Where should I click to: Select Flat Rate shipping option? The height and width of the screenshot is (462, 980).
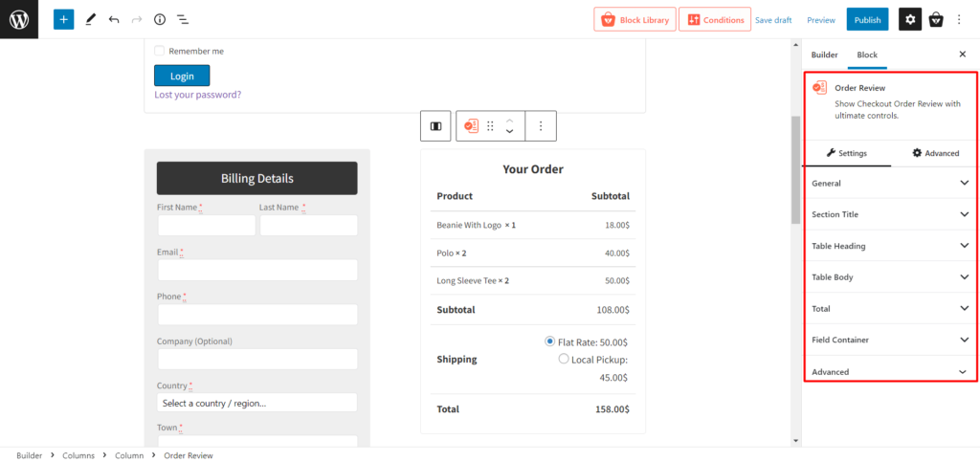[x=549, y=341]
